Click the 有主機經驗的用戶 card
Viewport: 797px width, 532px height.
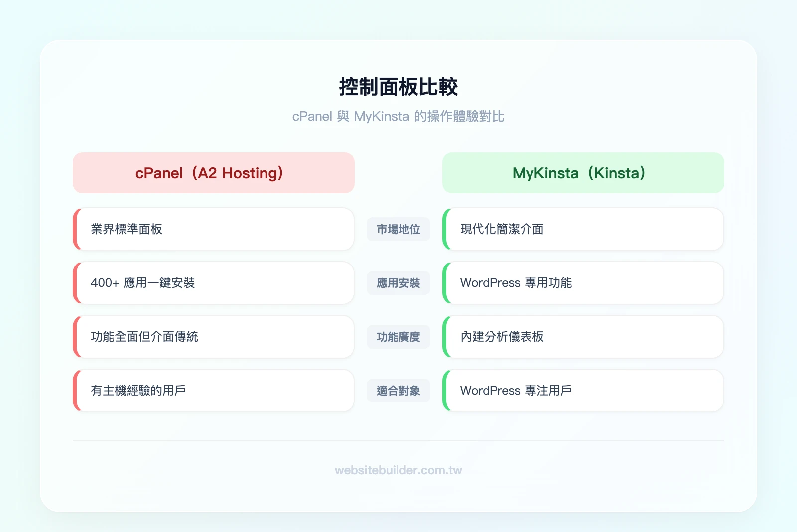(x=214, y=391)
